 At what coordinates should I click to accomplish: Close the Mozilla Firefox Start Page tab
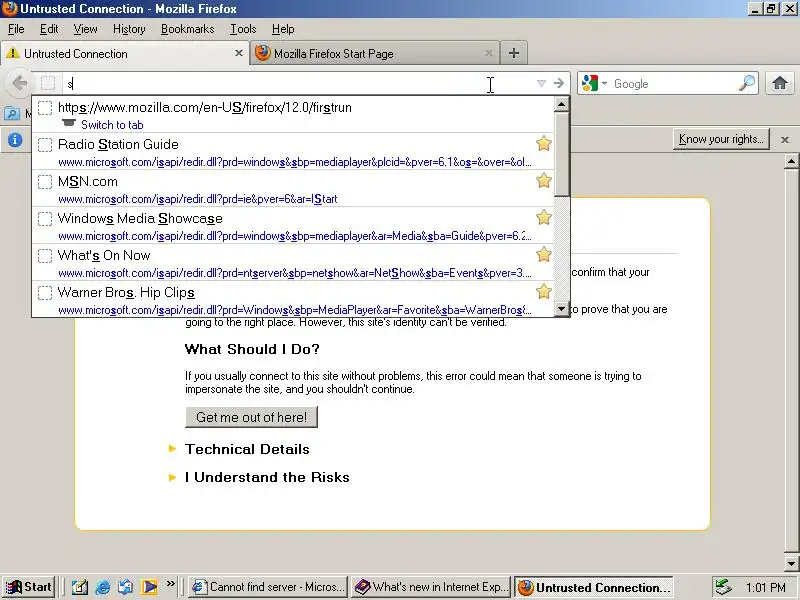click(x=488, y=53)
